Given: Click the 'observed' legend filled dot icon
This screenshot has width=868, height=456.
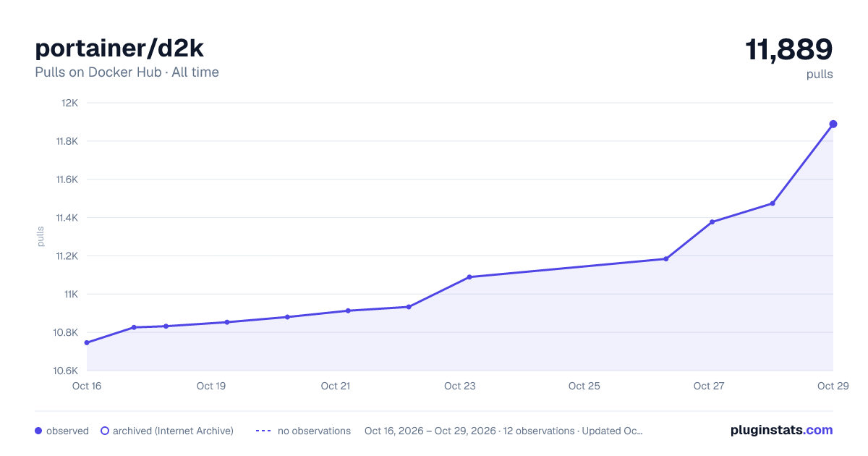Looking at the screenshot, I should click(x=38, y=431).
